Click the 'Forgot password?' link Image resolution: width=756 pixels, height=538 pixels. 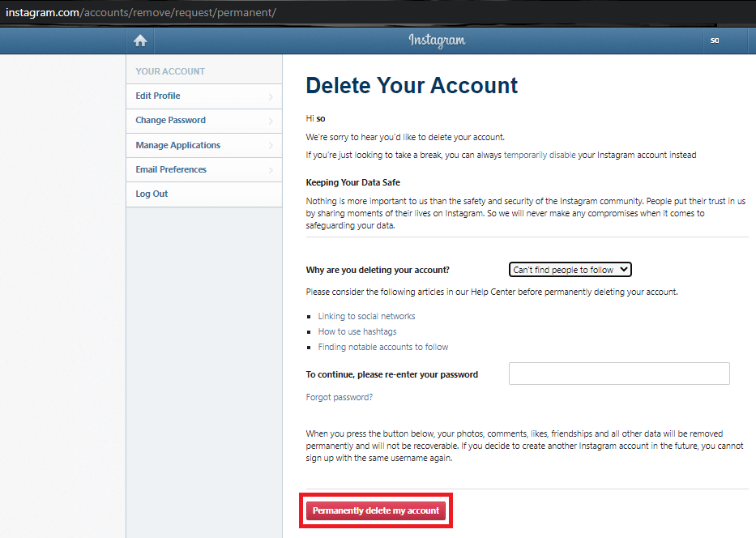(x=339, y=397)
